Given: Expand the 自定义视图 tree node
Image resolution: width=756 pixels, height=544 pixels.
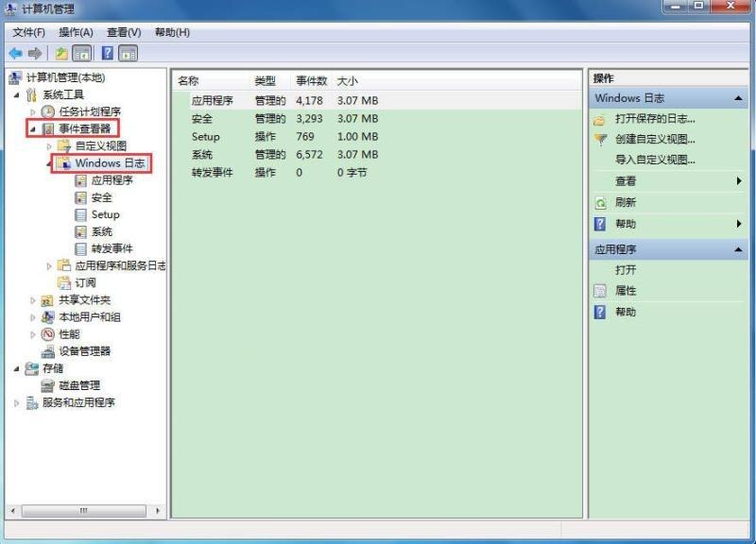Looking at the screenshot, I should pyautogui.click(x=49, y=146).
